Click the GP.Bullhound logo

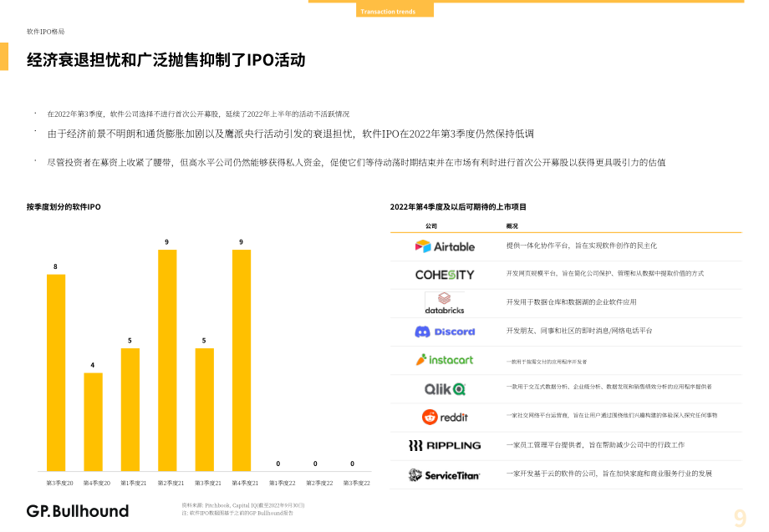click(78, 511)
